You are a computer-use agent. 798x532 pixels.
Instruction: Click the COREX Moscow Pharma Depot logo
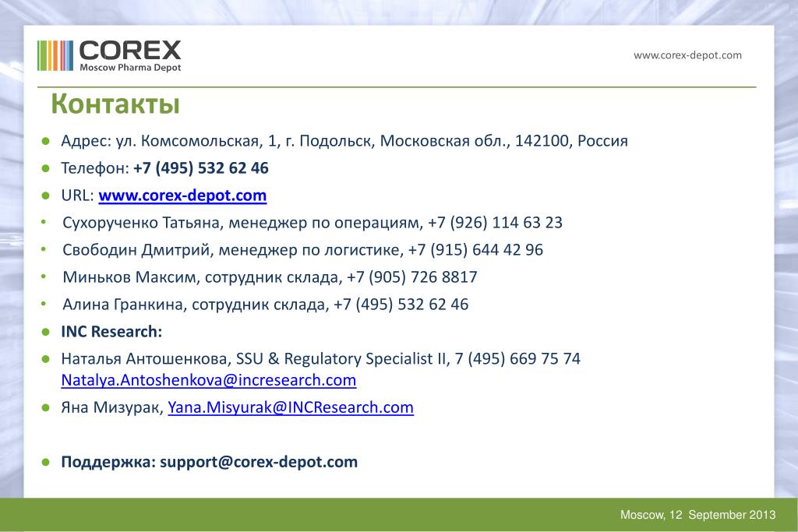coord(109,55)
